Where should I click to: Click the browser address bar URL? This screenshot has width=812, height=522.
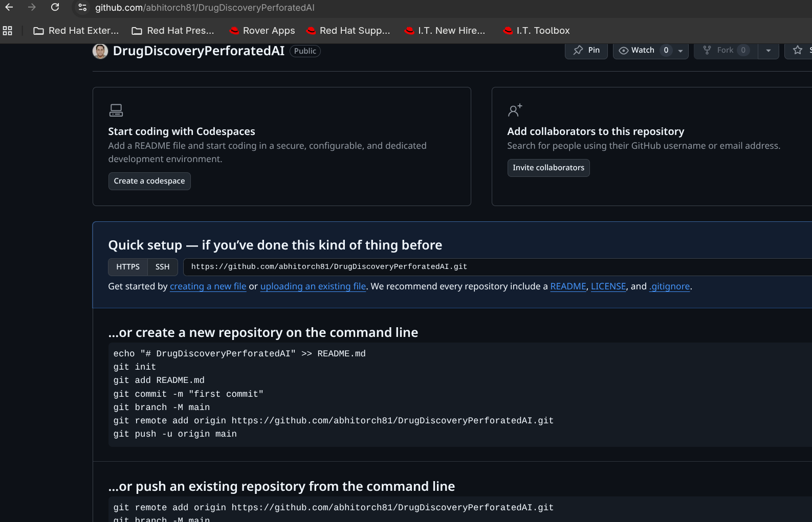point(205,8)
